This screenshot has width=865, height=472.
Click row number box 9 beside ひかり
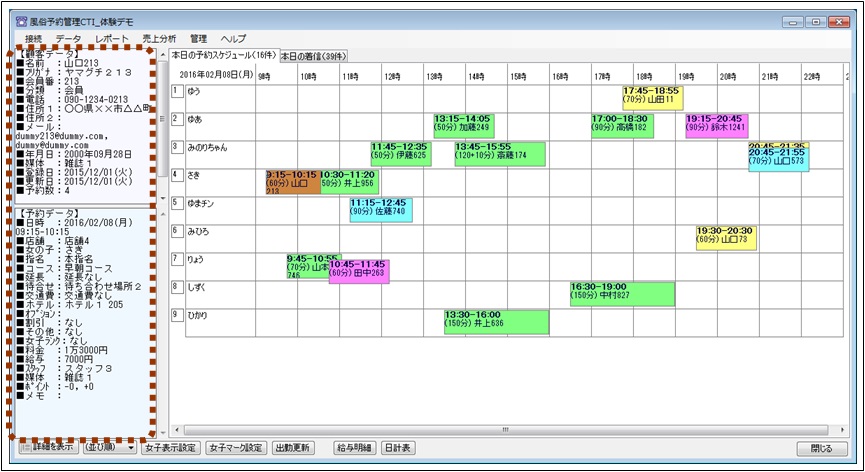coord(177,315)
